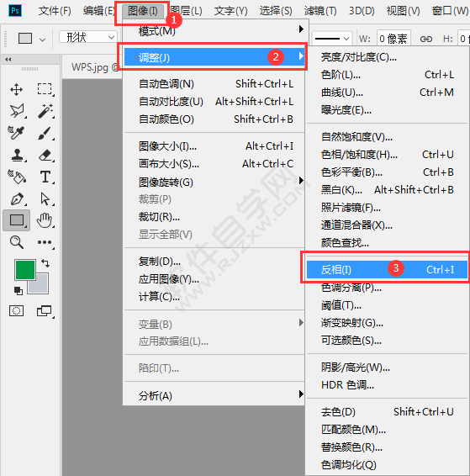The image size is (470, 476).
Task: Select the Rectangular Marquee tool
Action: point(45,89)
